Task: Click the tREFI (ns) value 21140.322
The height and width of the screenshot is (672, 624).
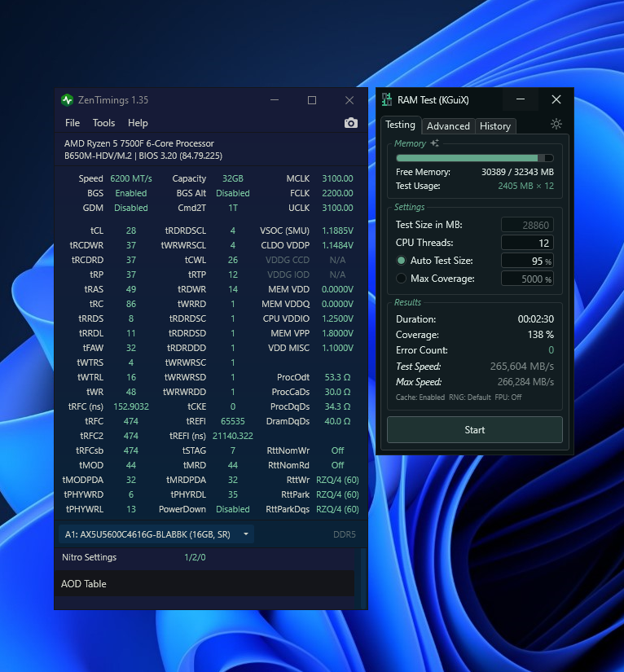Action: [233, 436]
